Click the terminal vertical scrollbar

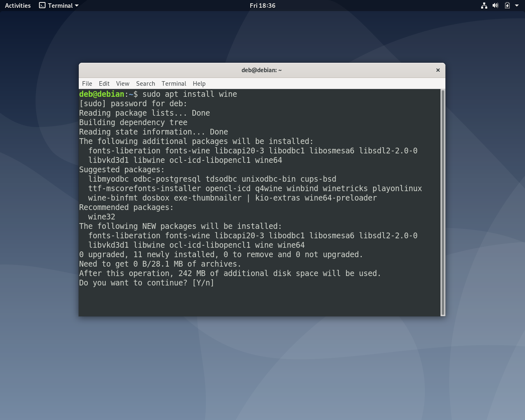[x=443, y=203]
